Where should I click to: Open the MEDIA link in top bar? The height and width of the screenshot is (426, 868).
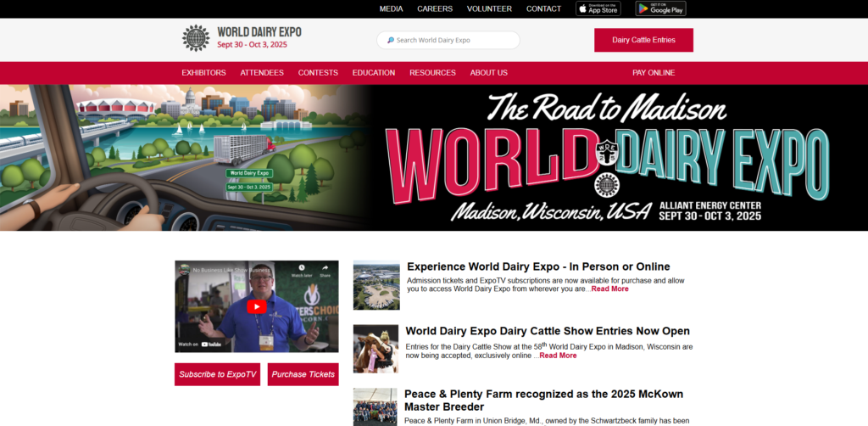pos(392,8)
